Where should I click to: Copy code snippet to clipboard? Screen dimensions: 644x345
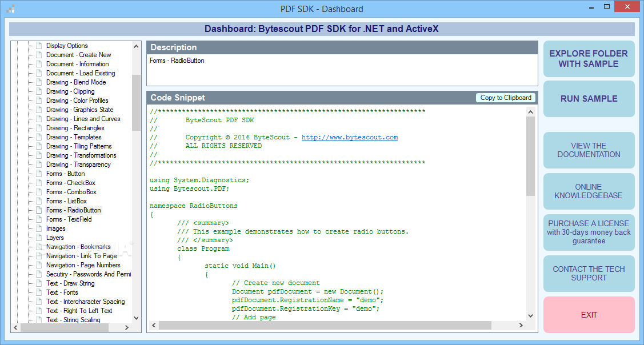click(506, 98)
